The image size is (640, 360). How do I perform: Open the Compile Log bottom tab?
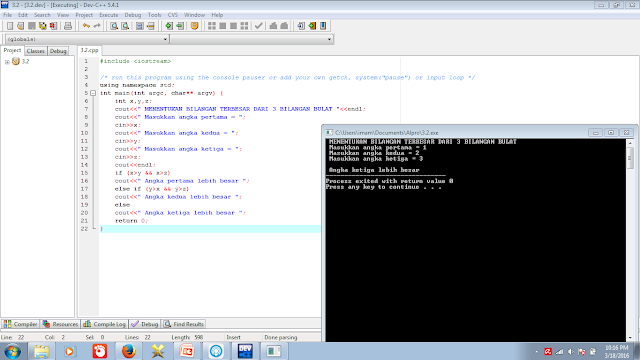click(x=104, y=324)
